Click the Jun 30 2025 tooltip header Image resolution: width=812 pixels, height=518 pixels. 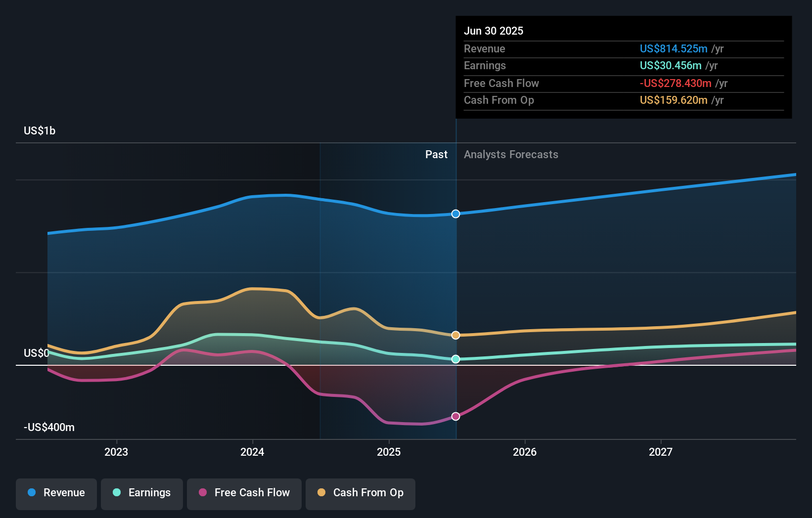point(494,31)
